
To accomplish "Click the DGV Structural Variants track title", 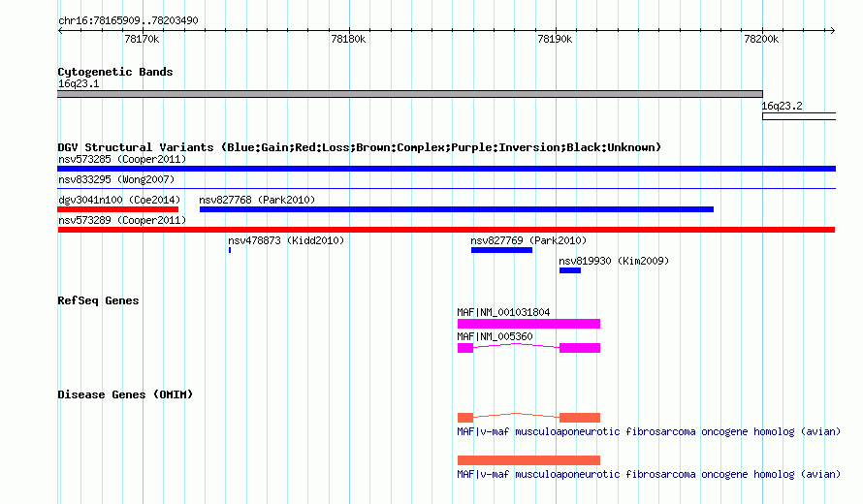I will (x=359, y=147).
